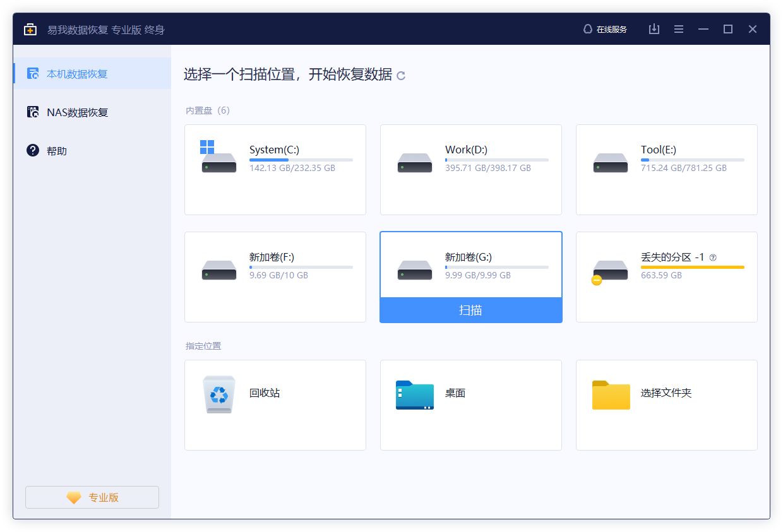783x532 pixels.
Task: Click the app logo in the title bar
Action: coord(30,29)
